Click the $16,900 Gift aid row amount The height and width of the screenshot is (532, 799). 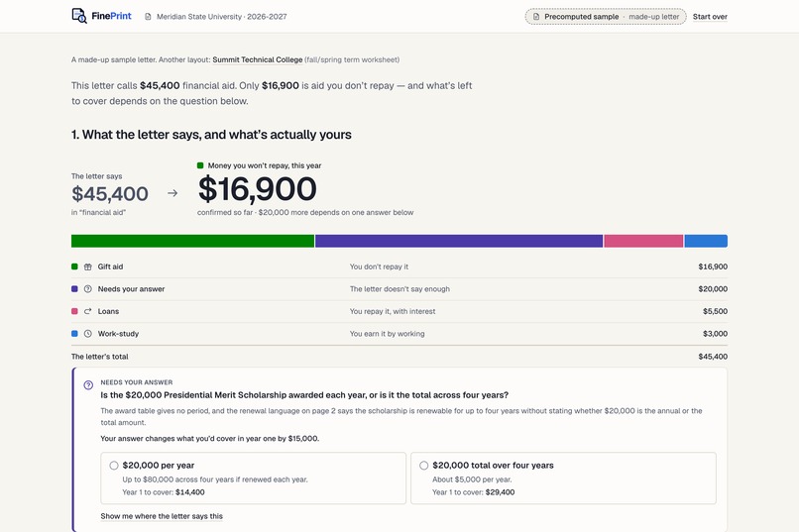[713, 266]
